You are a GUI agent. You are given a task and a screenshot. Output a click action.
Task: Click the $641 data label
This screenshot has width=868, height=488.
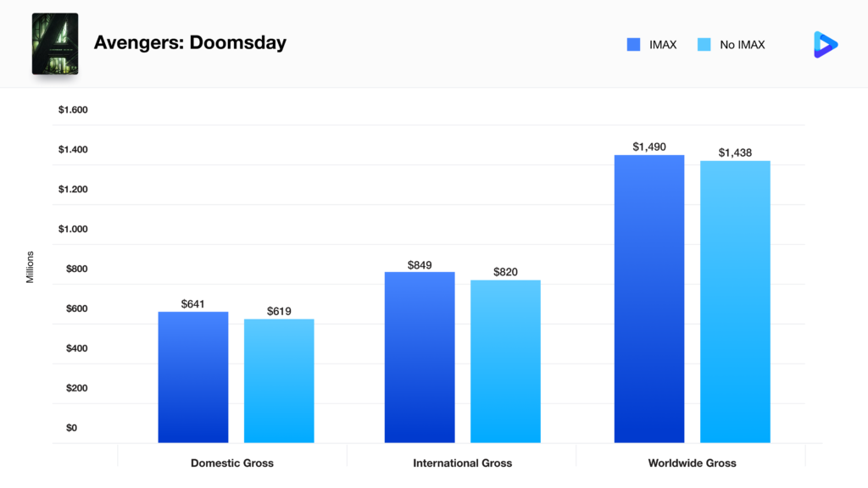pos(193,304)
